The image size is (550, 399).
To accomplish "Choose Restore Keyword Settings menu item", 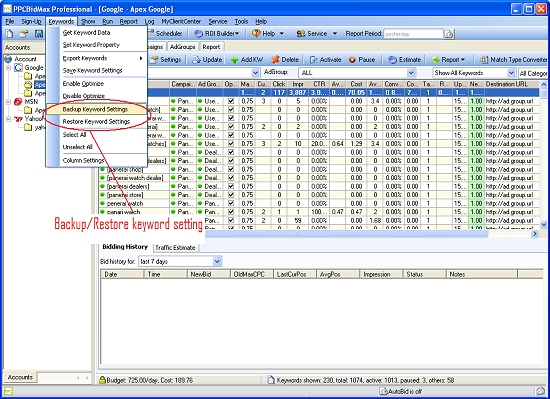I will pos(96,122).
